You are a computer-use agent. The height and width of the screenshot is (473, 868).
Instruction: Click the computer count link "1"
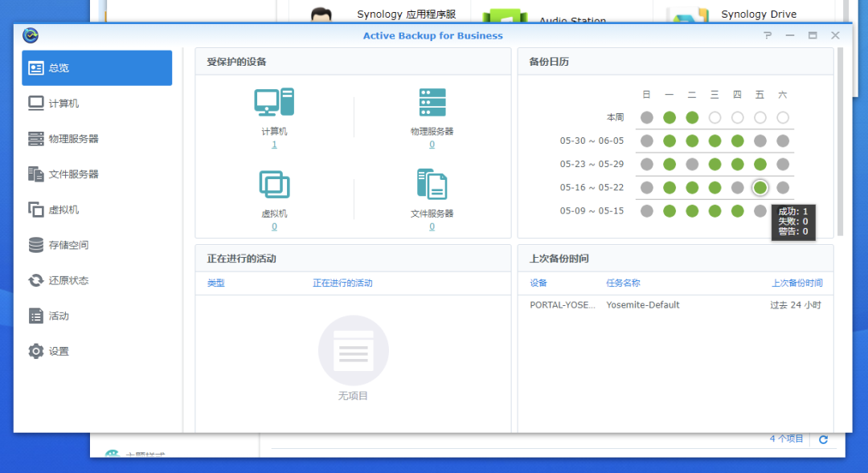click(274, 145)
